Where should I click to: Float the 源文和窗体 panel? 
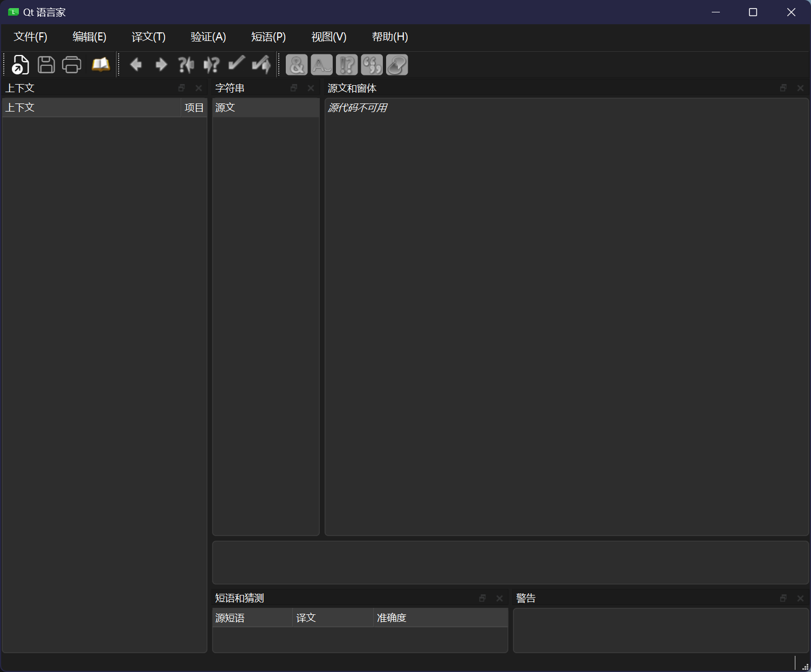click(x=783, y=88)
